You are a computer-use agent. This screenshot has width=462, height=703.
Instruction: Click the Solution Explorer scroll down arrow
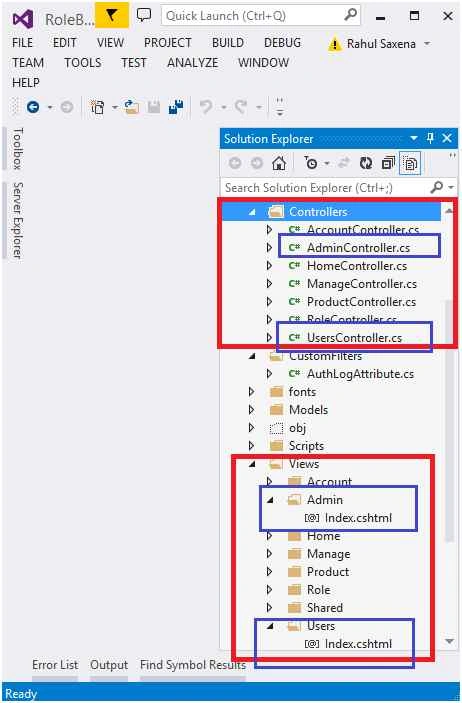click(x=449, y=641)
